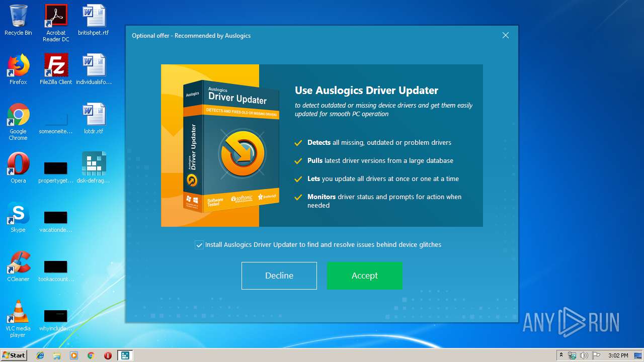Open the volume speaker tray icon

tap(584, 355)
